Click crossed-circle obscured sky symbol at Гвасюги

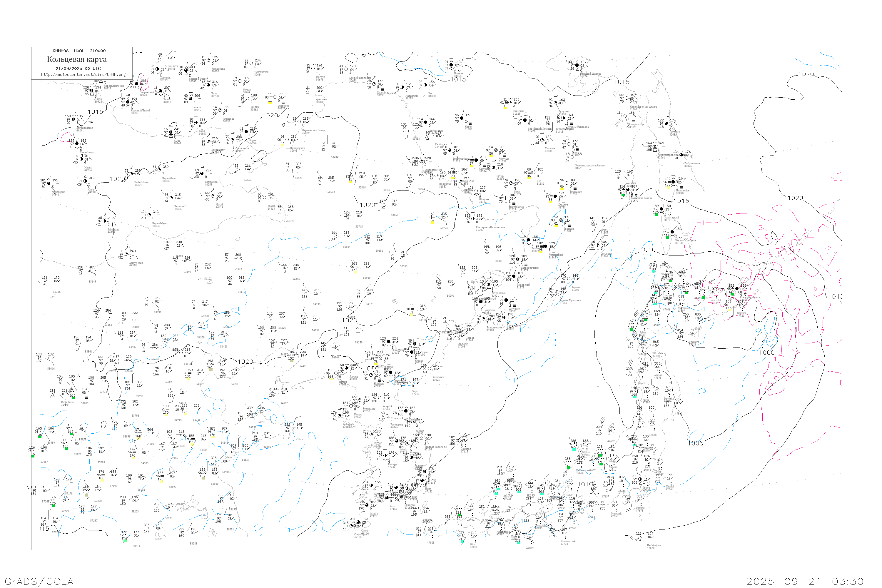(x=561, y=220)
